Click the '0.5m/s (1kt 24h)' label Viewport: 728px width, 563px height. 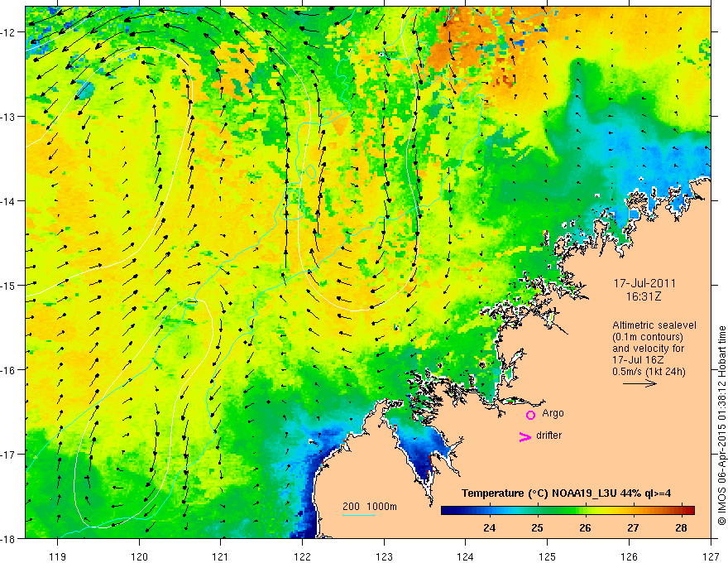coord(649,372)
